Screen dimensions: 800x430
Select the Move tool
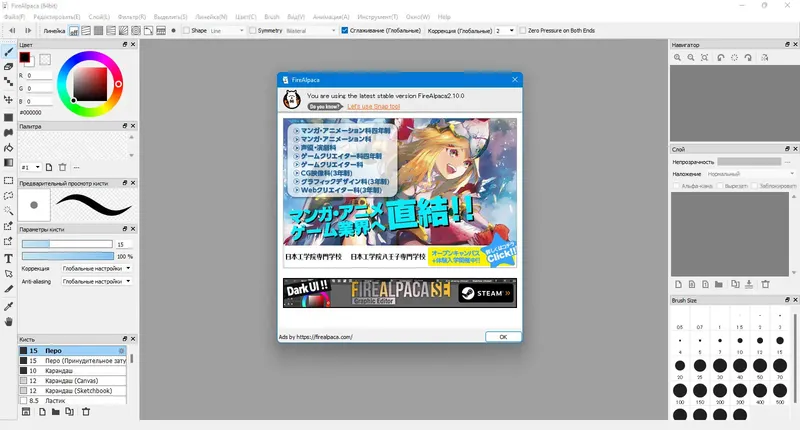point(9,99)
